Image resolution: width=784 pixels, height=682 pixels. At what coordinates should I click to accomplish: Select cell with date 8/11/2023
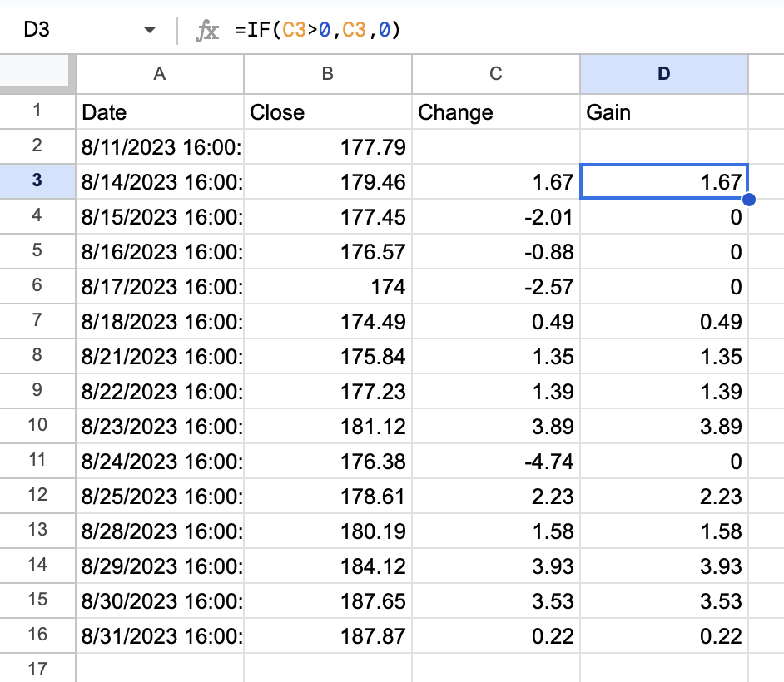[160, 147]
